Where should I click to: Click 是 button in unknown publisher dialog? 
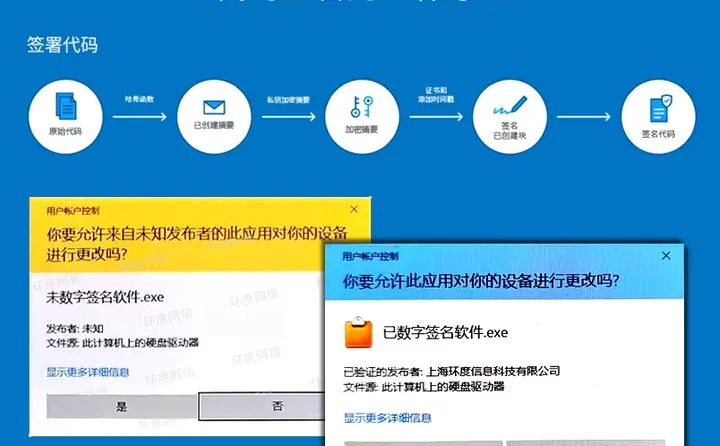(122, 406)
